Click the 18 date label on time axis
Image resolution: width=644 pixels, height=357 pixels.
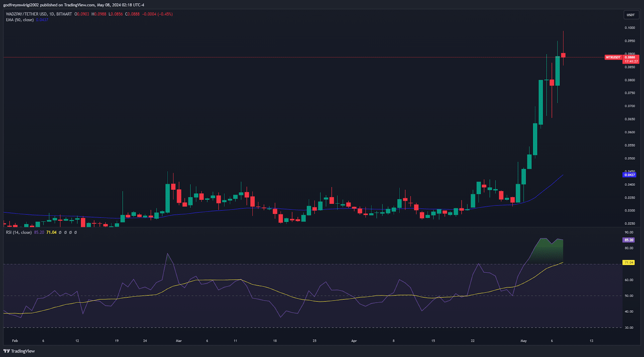click(x=275, y=341)
